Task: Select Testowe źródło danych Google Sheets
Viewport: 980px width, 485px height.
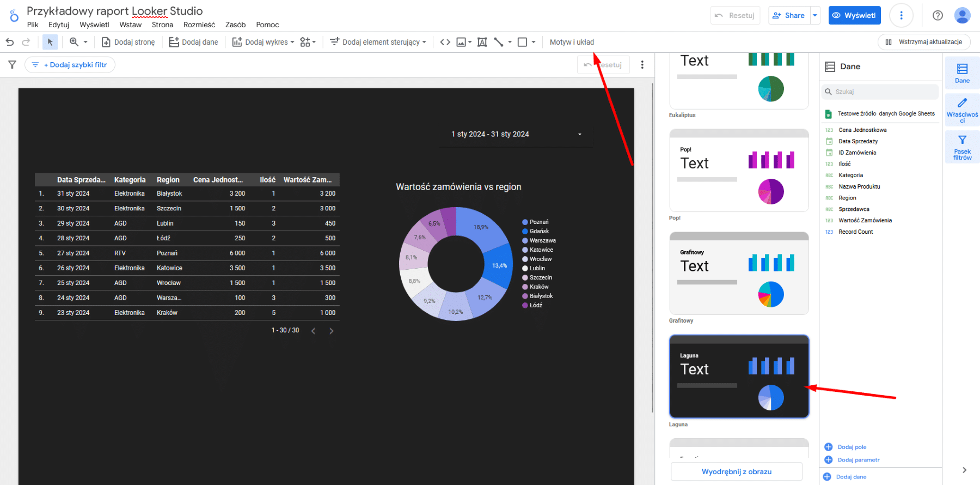Action: coord(880,114)
